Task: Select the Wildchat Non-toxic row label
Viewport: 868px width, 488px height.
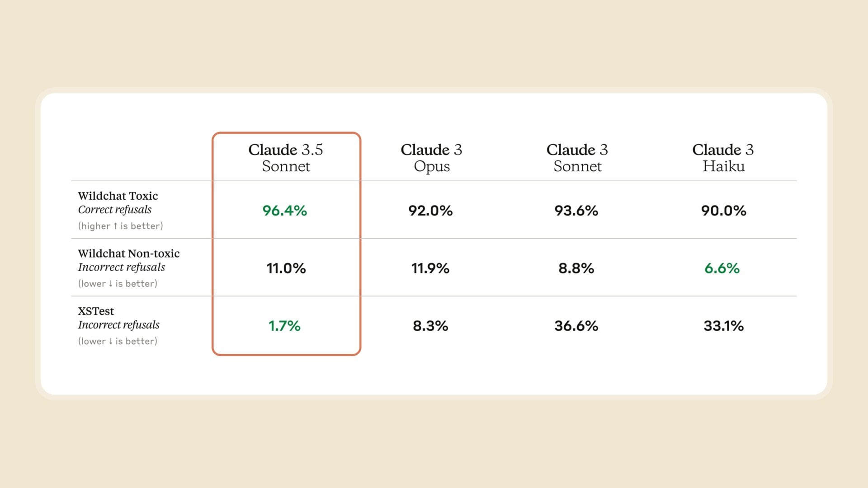Action: [129, 253]
